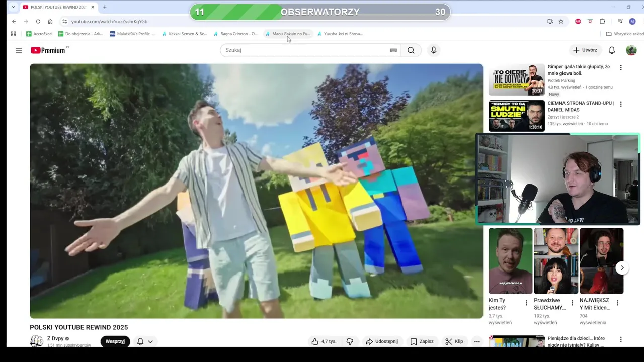Install app icon in address bar
The width and height of the screenshot is (644, 362).
550,21
